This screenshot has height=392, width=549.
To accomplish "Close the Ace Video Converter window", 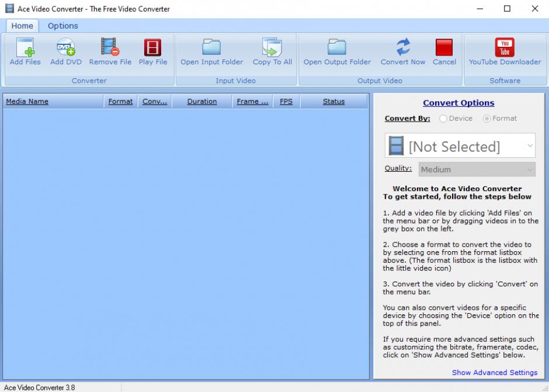I will [534, 9].
